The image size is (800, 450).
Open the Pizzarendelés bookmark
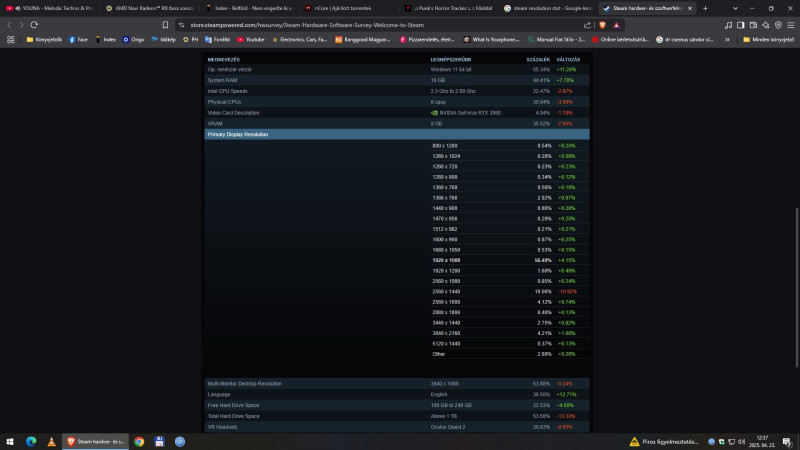[427, 39]
